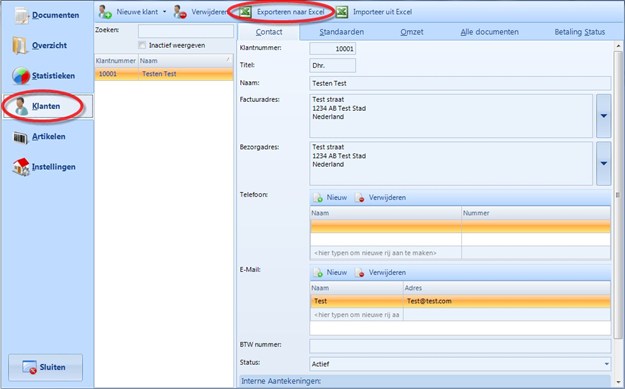Click the Instellingen sidebar label
This screenshot has width=625, height=389.
click(x=53, y=167)
